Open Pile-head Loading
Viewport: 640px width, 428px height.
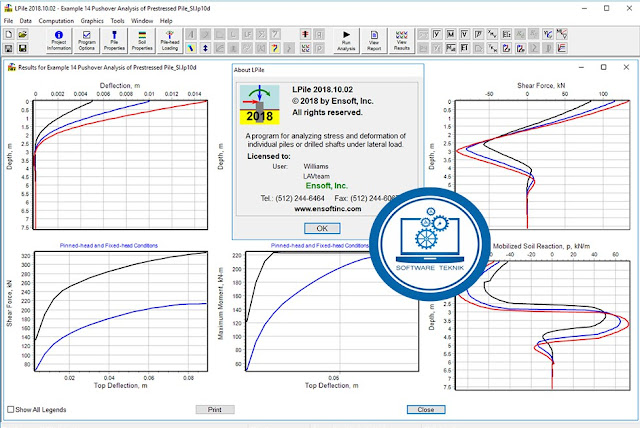170,40
